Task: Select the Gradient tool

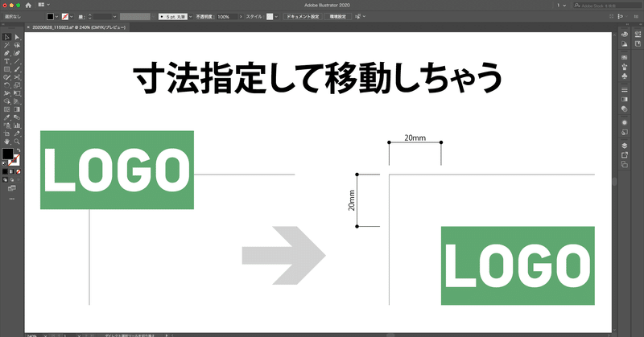Action: tap(17, 109)
